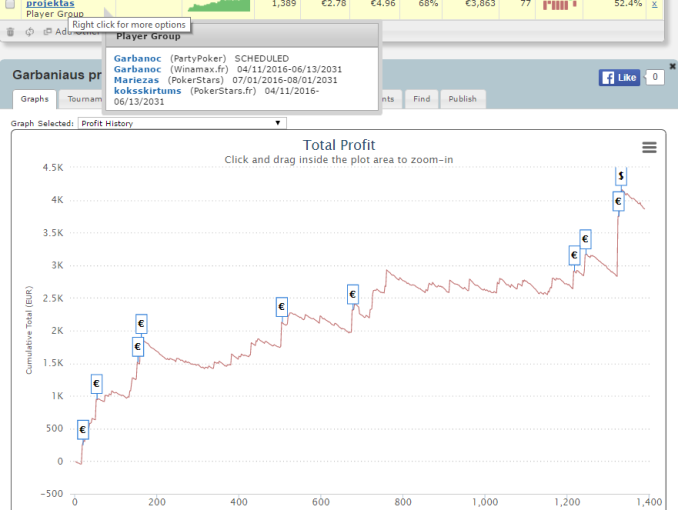Click the dollar flag marker at peak

621,176
